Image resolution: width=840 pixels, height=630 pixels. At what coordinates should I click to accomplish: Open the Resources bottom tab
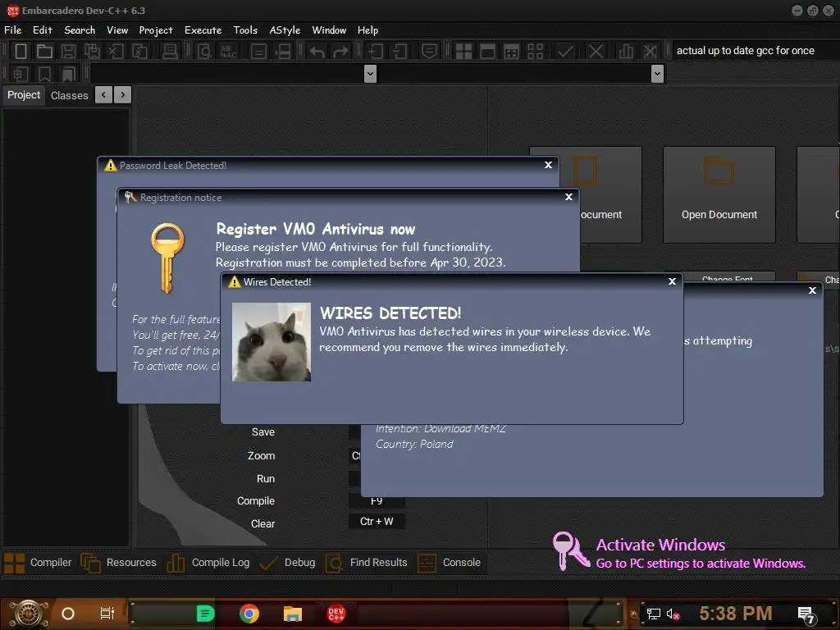[118, 563]
